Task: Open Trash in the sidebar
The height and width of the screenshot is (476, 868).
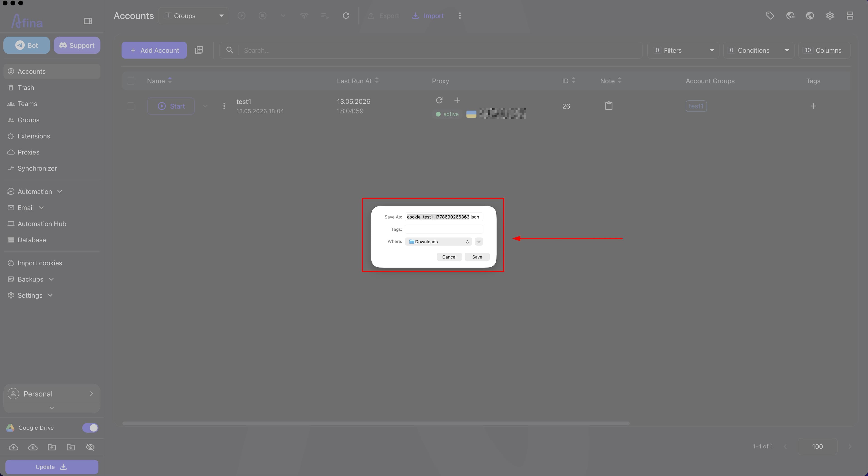Action: [52, 88]
